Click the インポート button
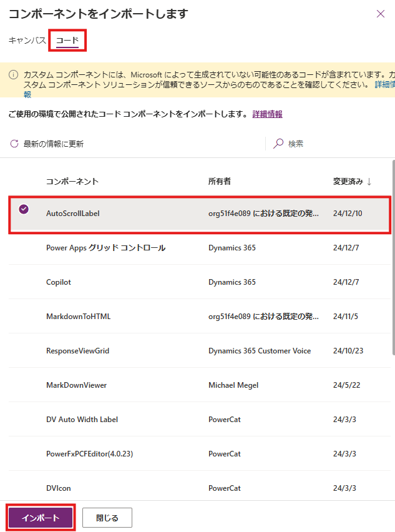The height and width of the screenshot is (532, 395). [41, 518]
